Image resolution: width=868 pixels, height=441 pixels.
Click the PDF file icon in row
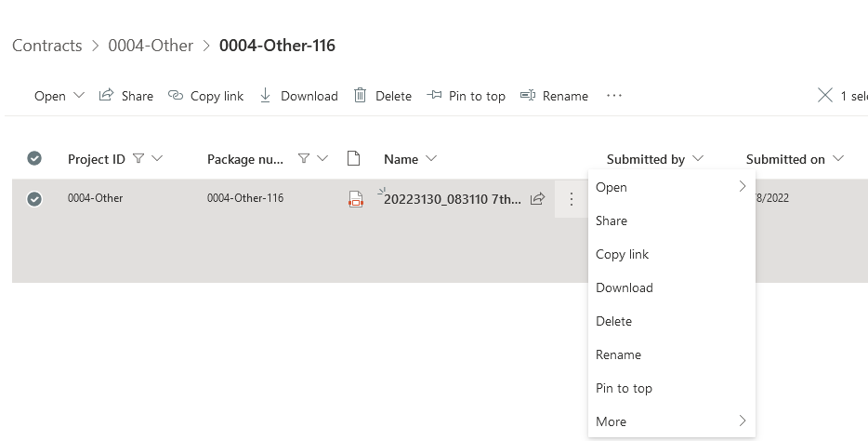click(355, 199)
